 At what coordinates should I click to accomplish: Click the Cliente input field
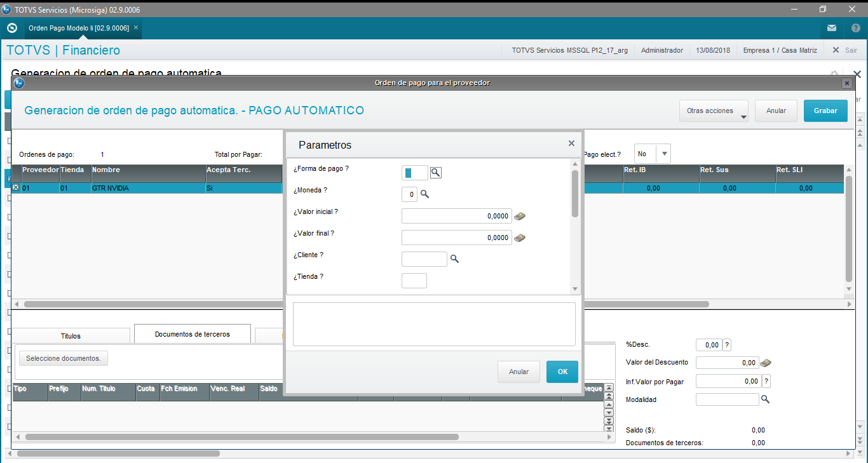pos(424,259)
